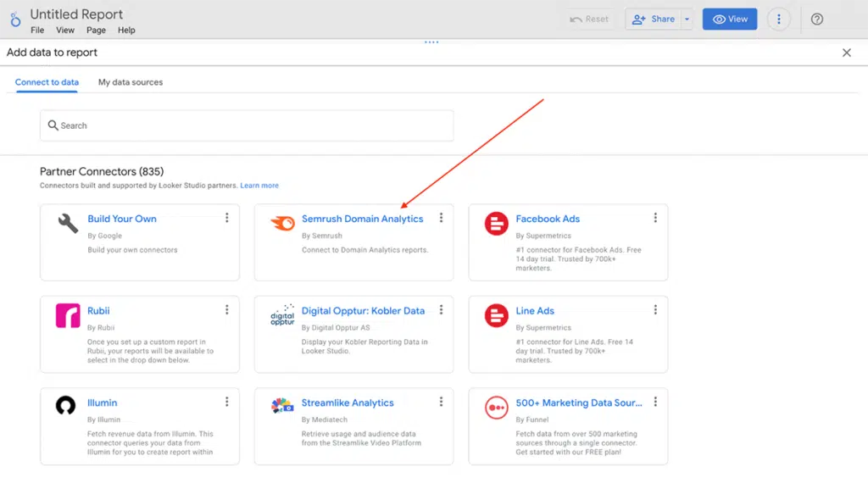This screenshot has height=478, width=868.
Task: Click the Digital Opptur logo icon
Action: tap(282, 314)
